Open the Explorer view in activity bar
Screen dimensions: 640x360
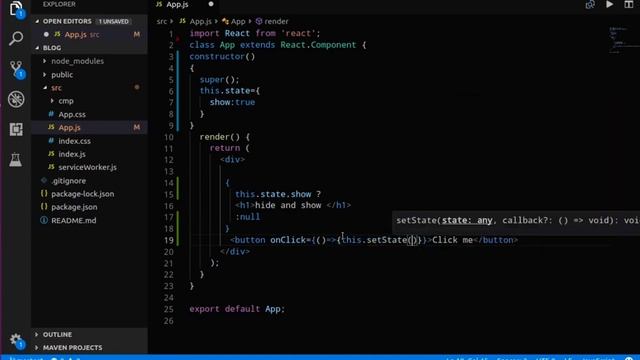pyautogui.click(x=16, y=9)
